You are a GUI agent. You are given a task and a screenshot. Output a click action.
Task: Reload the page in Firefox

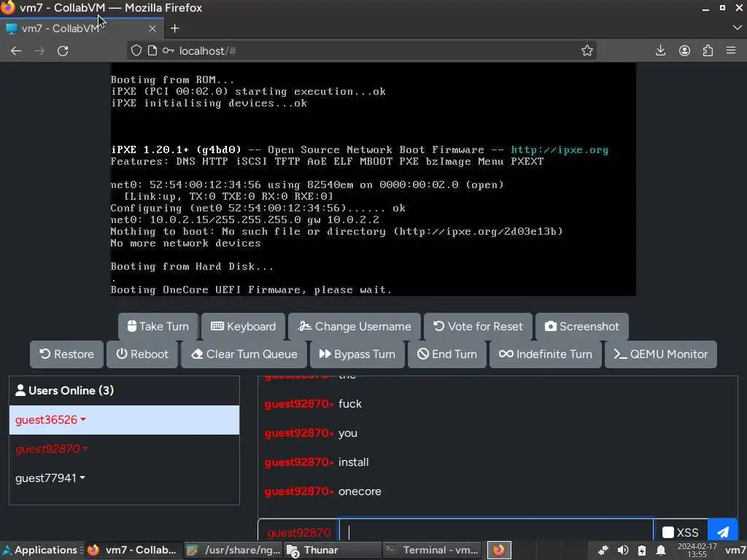(63, 50)
